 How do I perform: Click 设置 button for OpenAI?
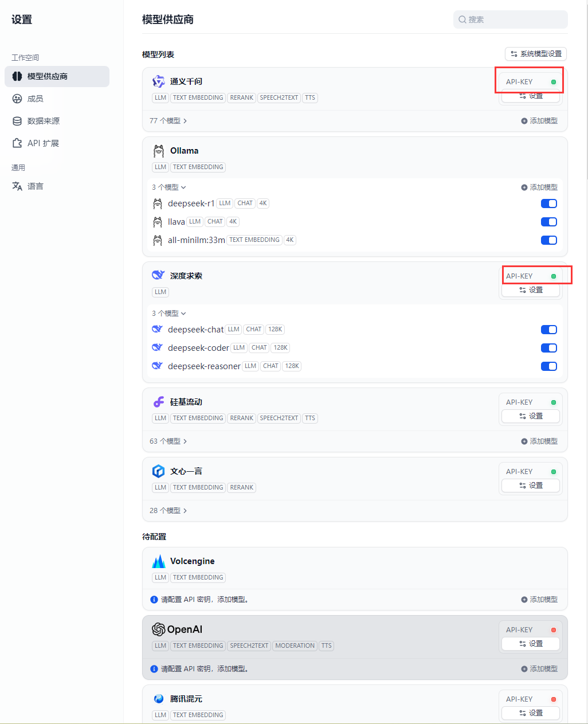[531, 644]
